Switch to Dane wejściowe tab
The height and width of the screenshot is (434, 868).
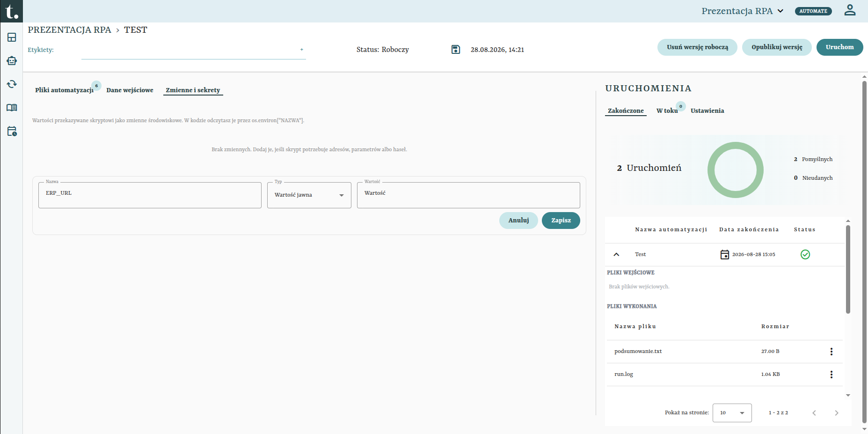130,90
